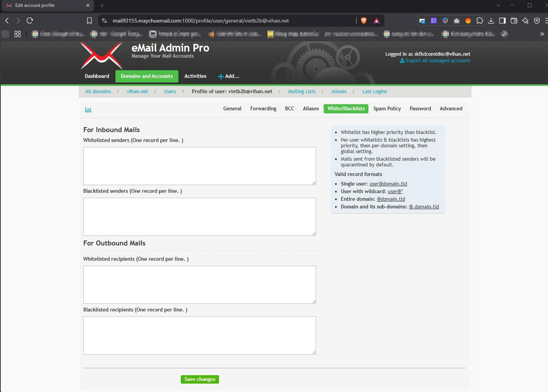Image resolution: width=548 pixels, height=392 pixels.
Task: Bookmark this page with the bookmark icon
Action: 89,21
